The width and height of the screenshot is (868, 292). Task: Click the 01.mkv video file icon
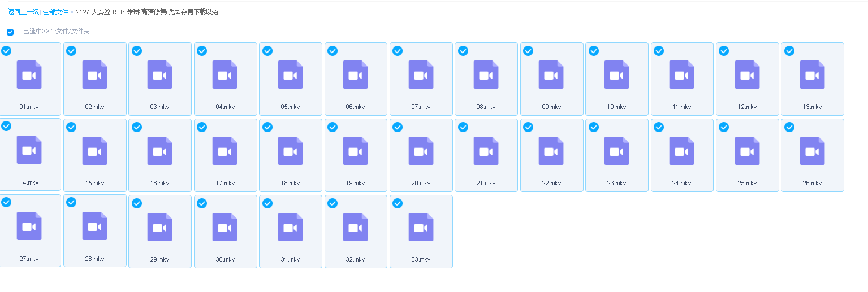(29, 75)
